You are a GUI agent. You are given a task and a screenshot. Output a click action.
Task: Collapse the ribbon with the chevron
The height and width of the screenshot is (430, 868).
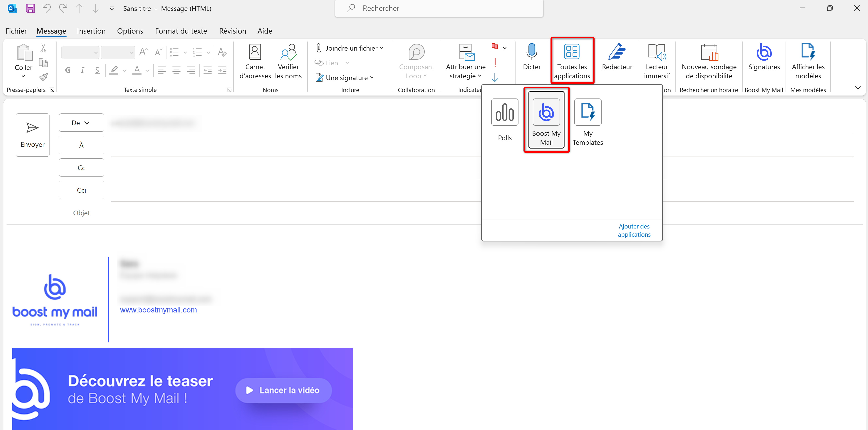click(x=858, y=88)
